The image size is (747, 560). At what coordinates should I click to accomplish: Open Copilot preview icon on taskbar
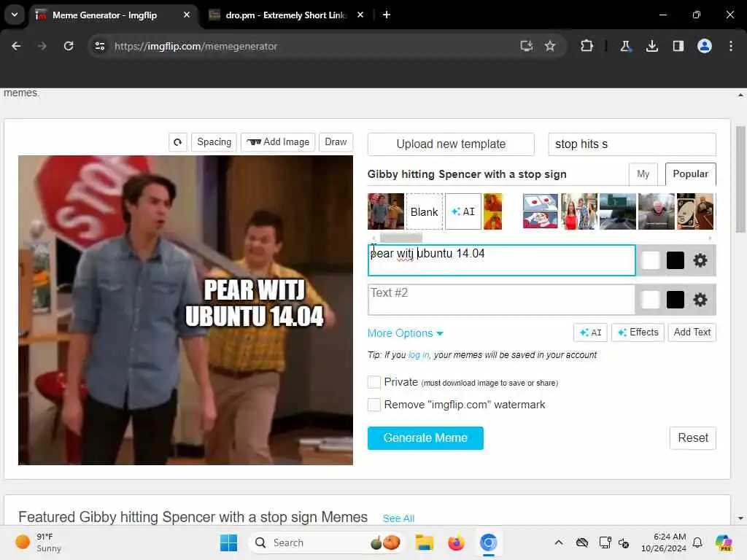click(x=724, y=542)
